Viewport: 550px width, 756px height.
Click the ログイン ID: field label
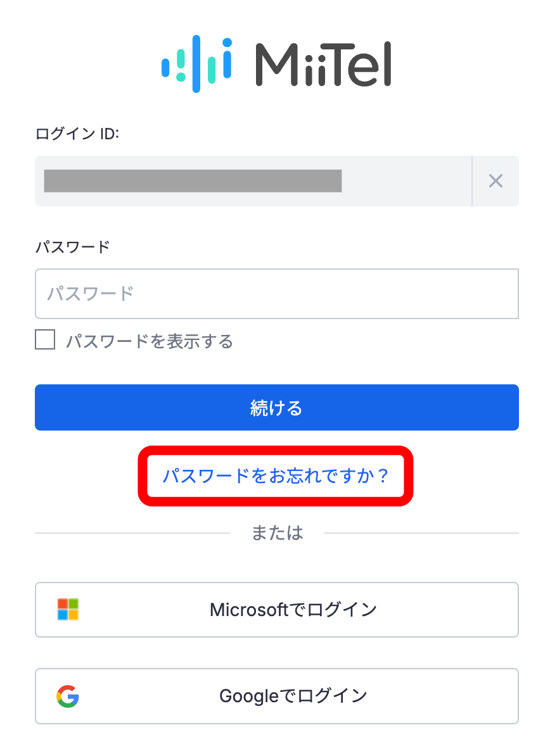tap(77, 134)
